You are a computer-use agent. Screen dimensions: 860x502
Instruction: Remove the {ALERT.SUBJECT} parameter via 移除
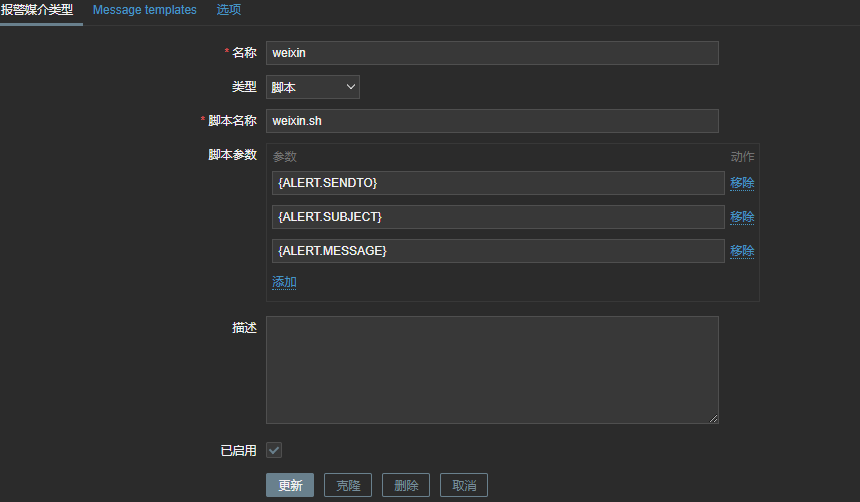pos(742,217)
